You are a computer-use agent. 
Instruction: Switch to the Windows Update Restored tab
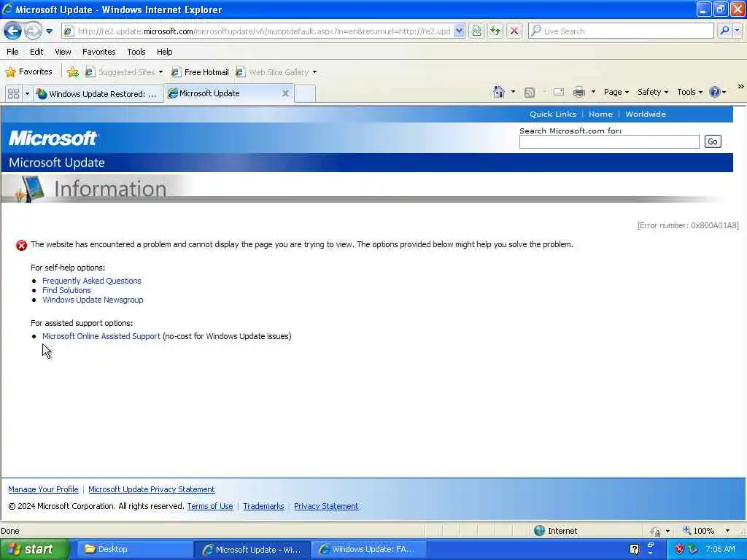pyautogui.click(x=99, y=94)
